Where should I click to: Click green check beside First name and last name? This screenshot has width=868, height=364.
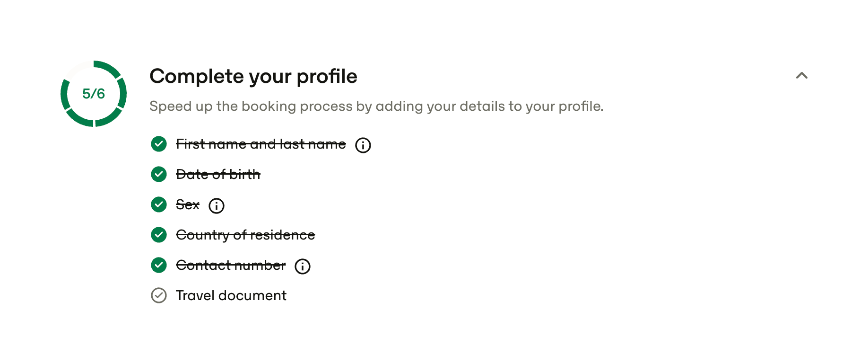159,144
